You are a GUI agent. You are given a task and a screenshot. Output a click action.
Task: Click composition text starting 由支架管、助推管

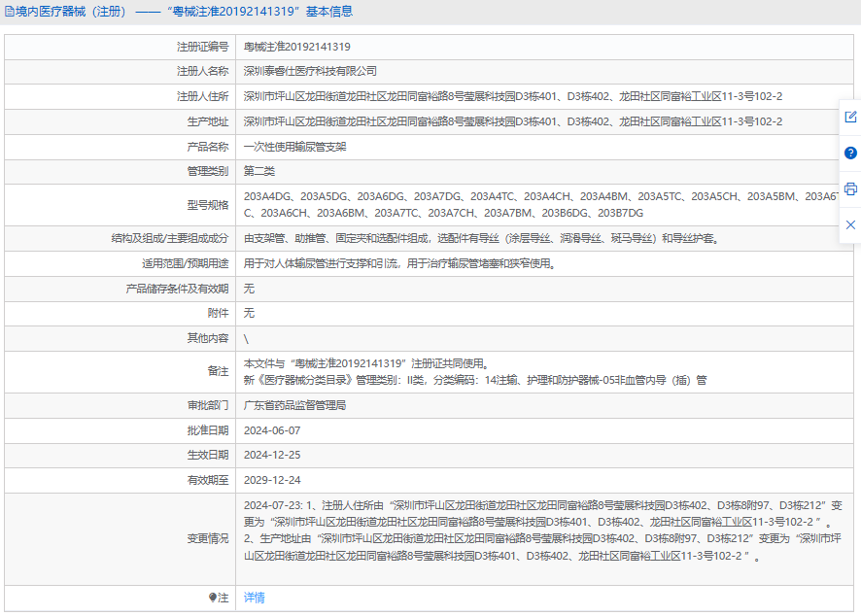482,238
